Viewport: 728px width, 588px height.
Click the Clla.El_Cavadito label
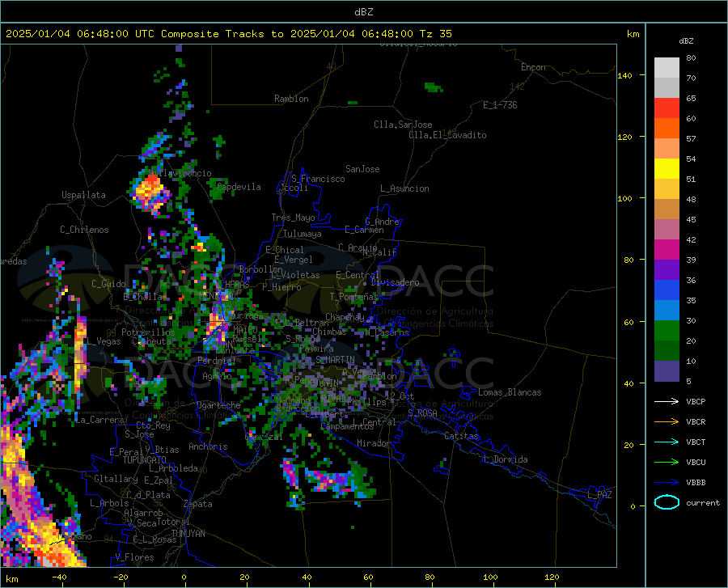447,135
